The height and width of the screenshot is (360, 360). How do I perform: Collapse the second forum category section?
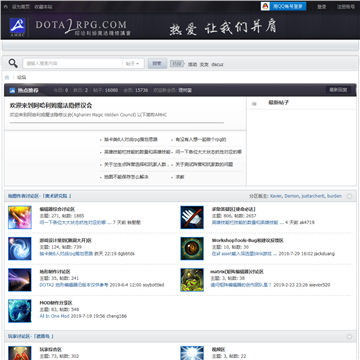point(349,336)
